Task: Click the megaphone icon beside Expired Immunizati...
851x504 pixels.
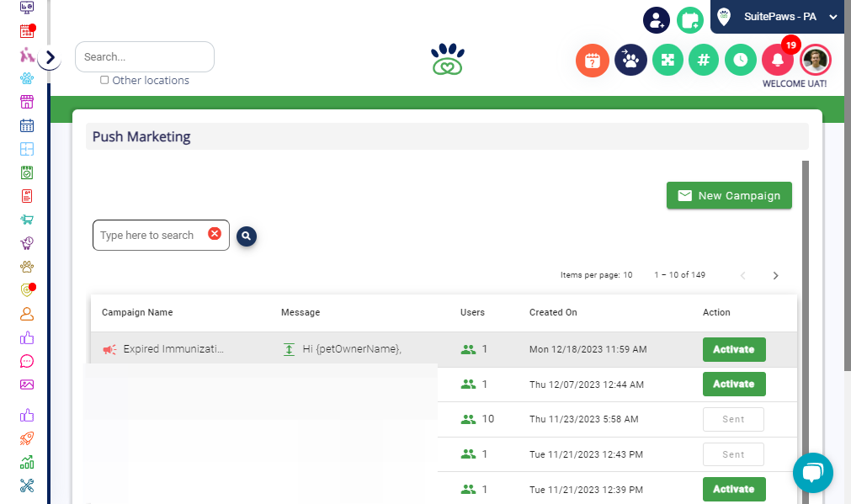Action: (109, 349)
